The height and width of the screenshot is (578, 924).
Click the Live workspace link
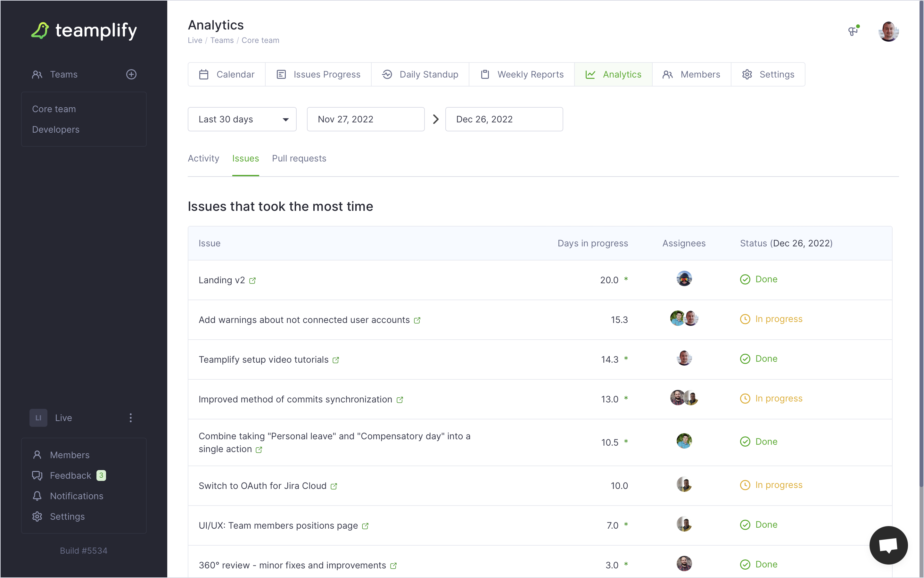coord(63,417)
